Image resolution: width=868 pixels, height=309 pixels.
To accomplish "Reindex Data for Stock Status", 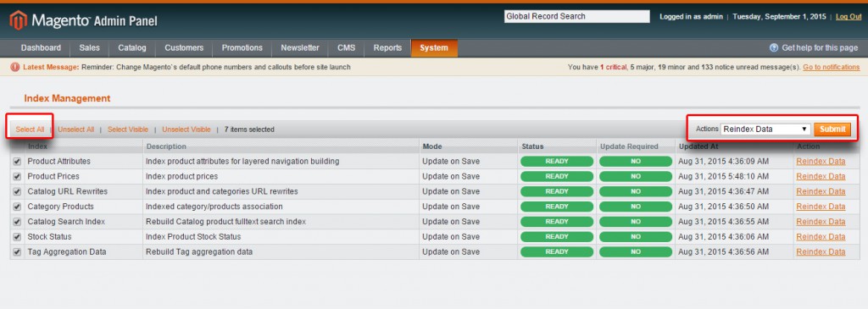I will [x=821, y=236].
